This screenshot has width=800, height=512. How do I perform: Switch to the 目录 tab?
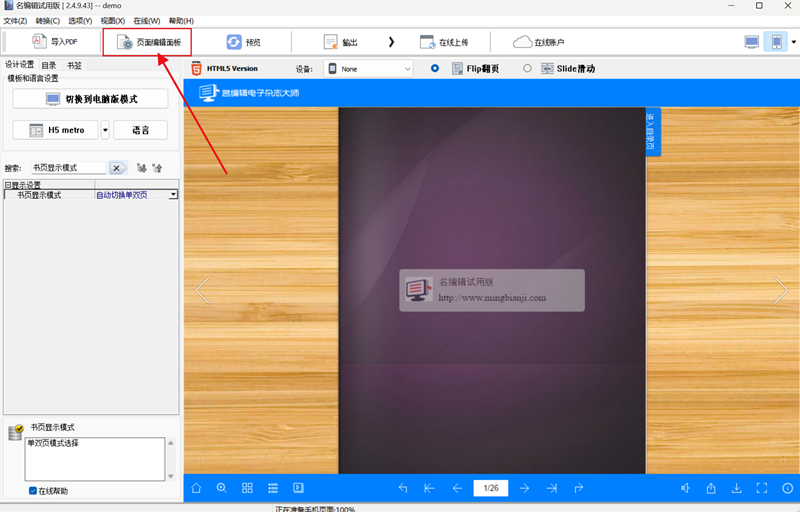pyautogui.click(x=49, y=65)
